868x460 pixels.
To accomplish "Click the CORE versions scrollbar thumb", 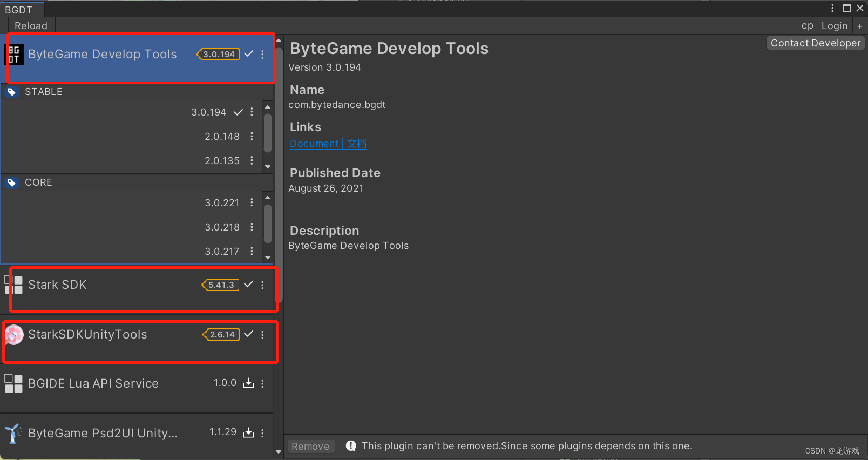I will [268, 224].
